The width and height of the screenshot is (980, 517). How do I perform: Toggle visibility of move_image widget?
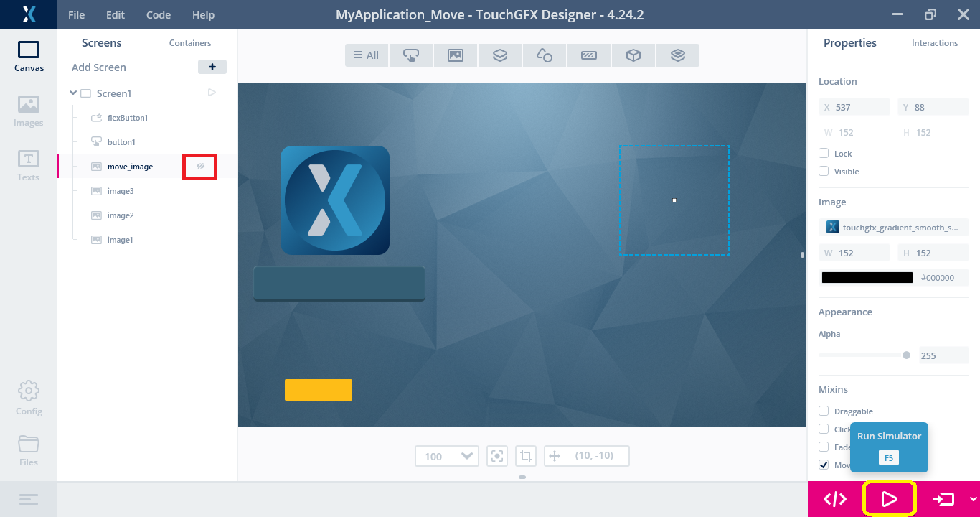tap(201, 166)
